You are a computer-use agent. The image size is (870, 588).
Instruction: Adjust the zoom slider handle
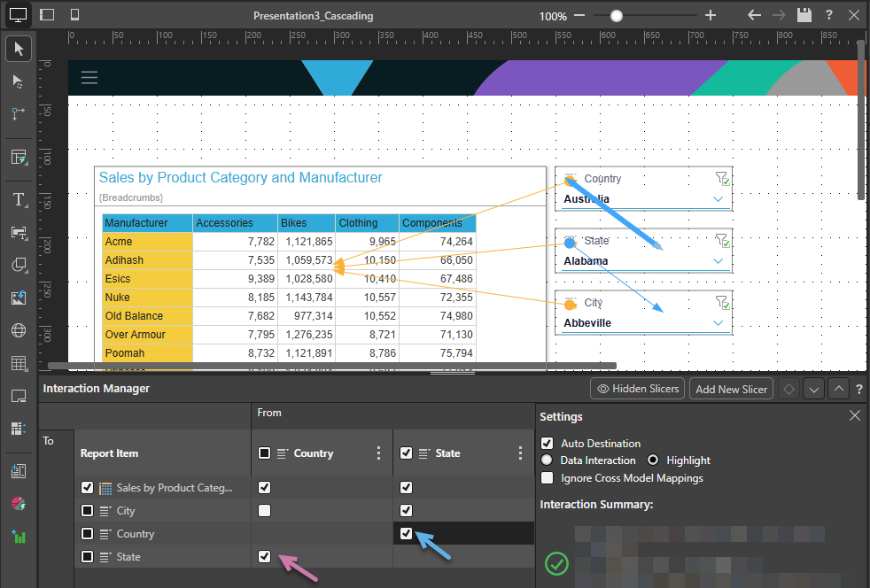tap(617, 16)
